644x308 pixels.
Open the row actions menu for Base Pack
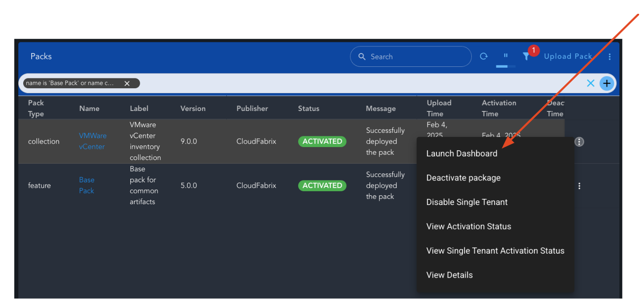click(x=579, y=185)
